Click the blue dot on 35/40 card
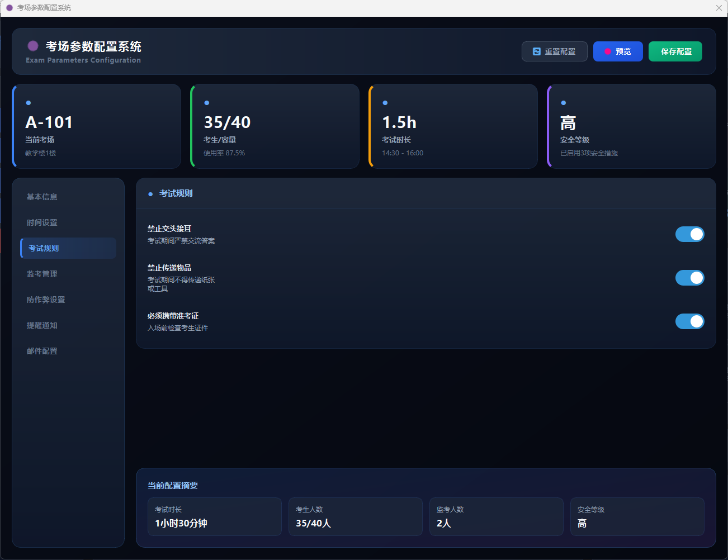This screenshot has width=728, height=560. (207, 103)
